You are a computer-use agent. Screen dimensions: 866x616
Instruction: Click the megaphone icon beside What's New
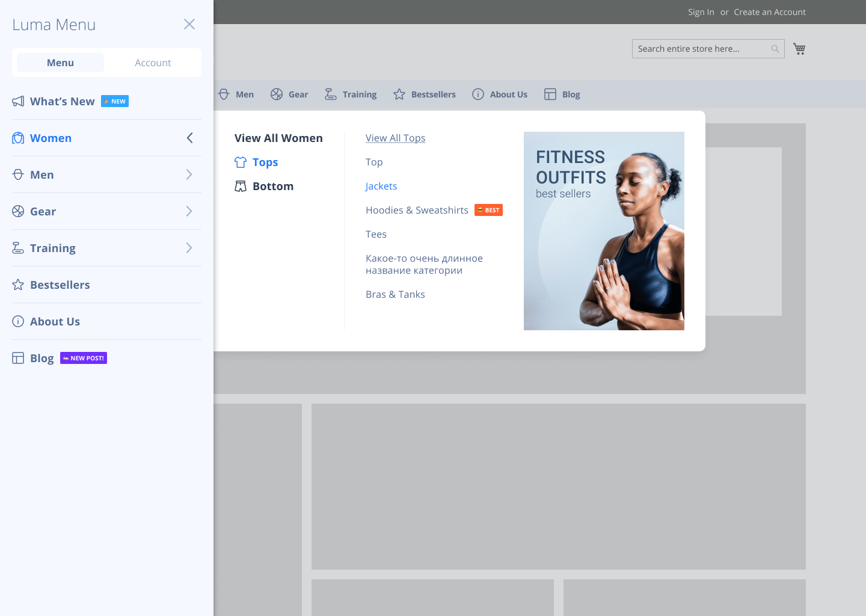pos(18,101)
